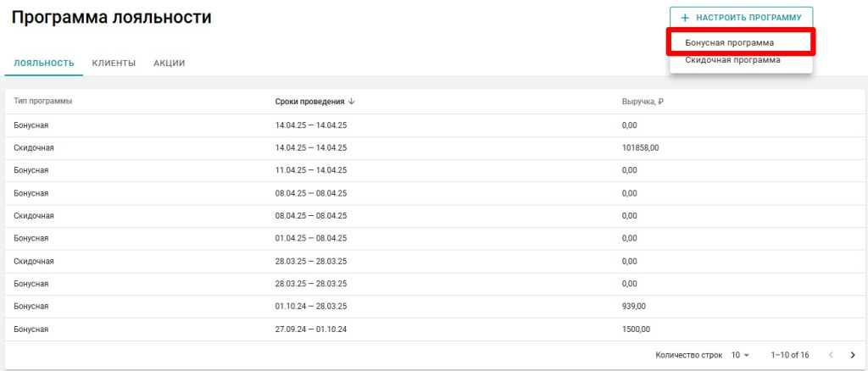This screenshot has width=868, height=371.
Task: Go to previous page arrow
Action: tap(832, 355)
